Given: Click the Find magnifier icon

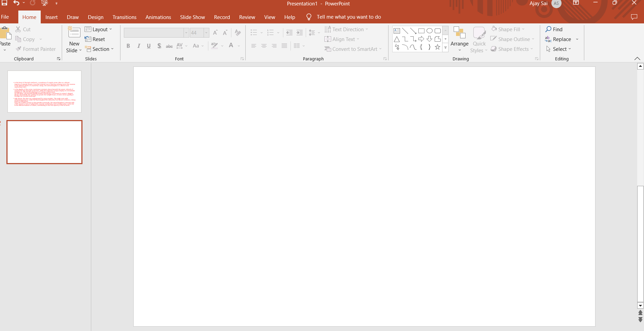Looking at the screenshot, I should [548, 29].
